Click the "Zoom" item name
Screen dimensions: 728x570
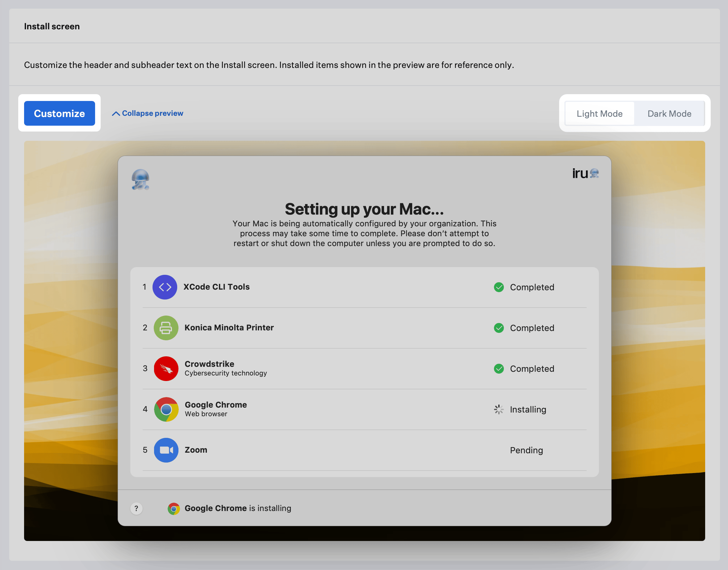tap(196, 450)
